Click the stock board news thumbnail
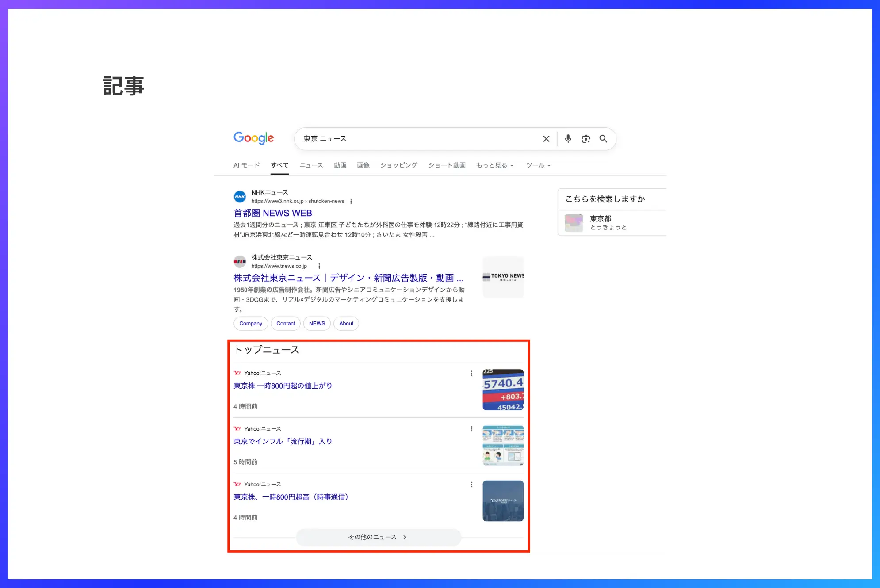880x588 pixels. [x=503, y=389]
